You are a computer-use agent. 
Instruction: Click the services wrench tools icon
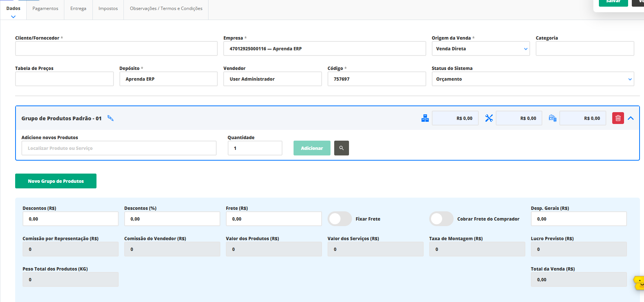489,118
